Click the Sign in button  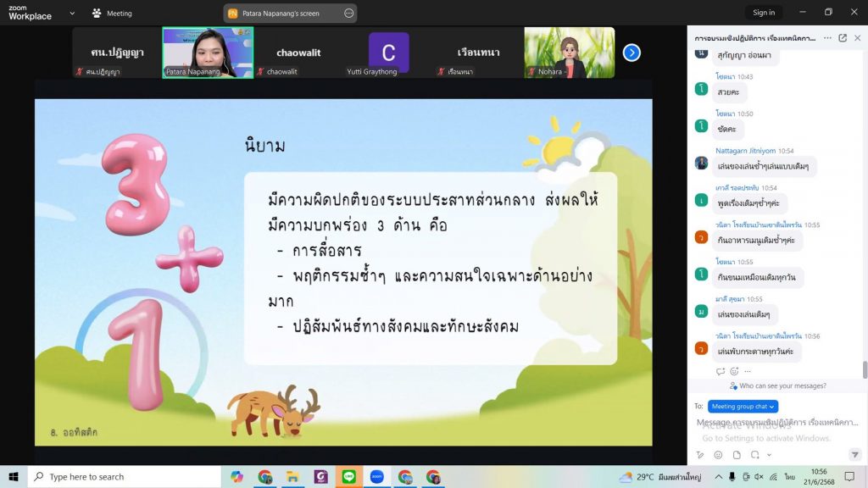pyautogui.click(x=764, y=12)
